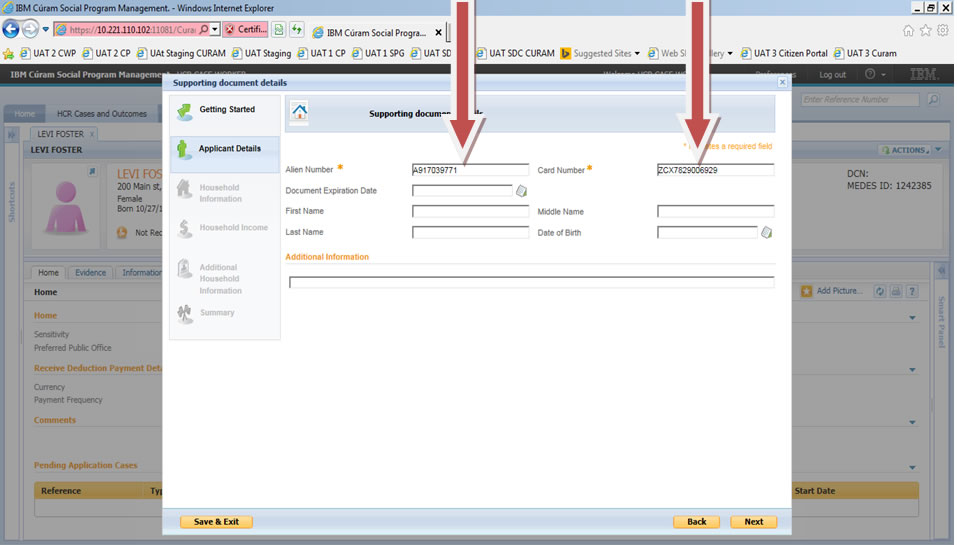
Task: Open UAT 3 Citizen Portal bookmark
Action: click(x=784, y=54)
